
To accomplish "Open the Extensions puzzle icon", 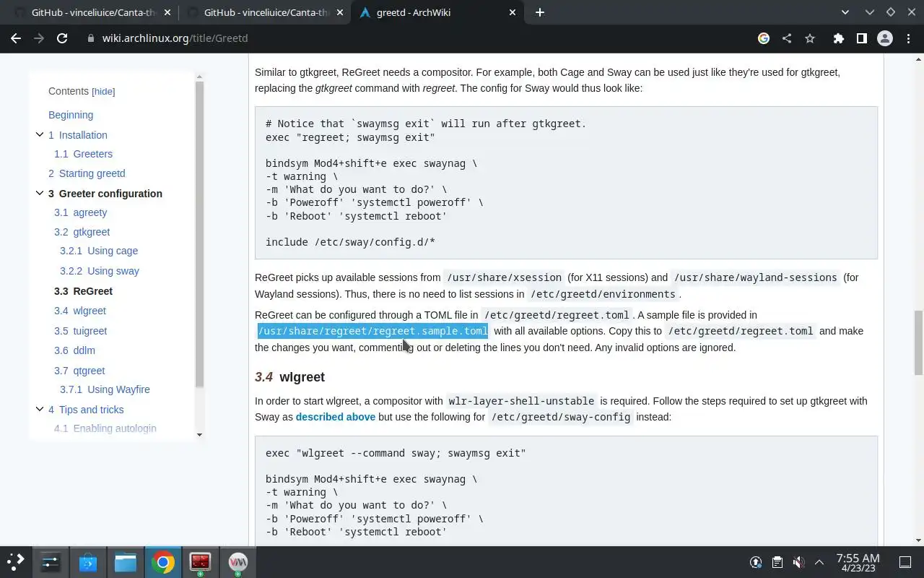I will 838,38.
